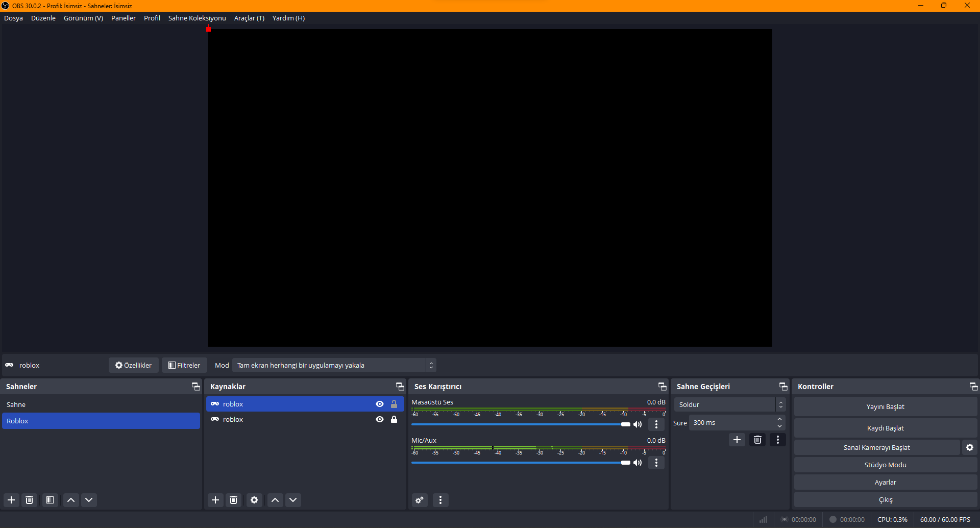Open source Özellikler button

134,365
